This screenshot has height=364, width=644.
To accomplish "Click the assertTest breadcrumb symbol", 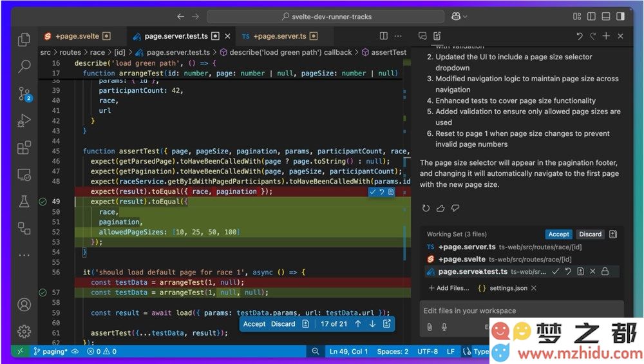I will [384, 52].
